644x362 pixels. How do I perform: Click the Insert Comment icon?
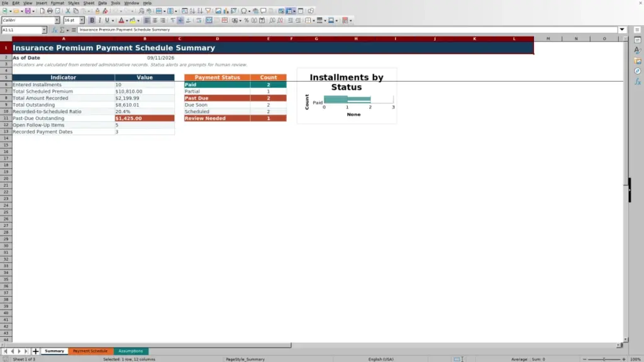tap(264, 11)
